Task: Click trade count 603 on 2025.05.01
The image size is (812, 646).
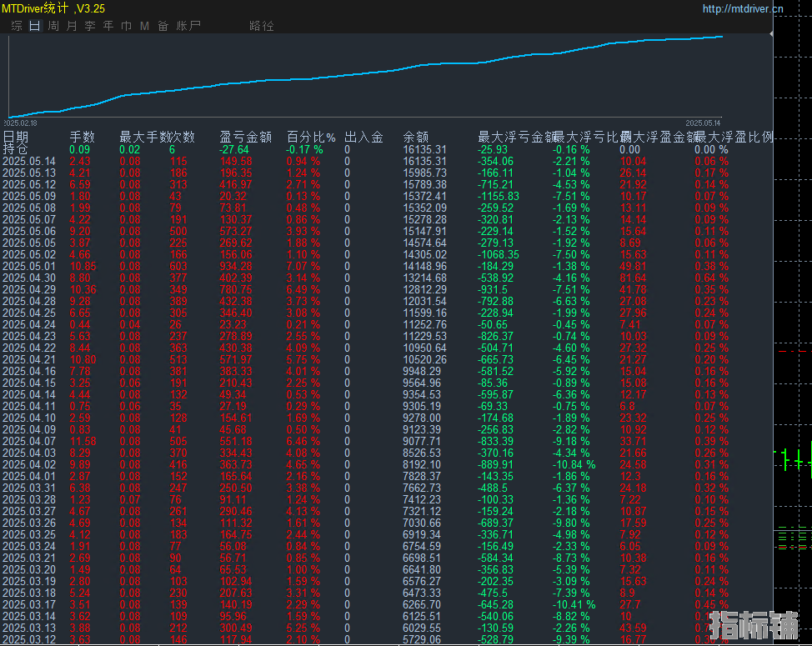Action: [x=178, y=266]
